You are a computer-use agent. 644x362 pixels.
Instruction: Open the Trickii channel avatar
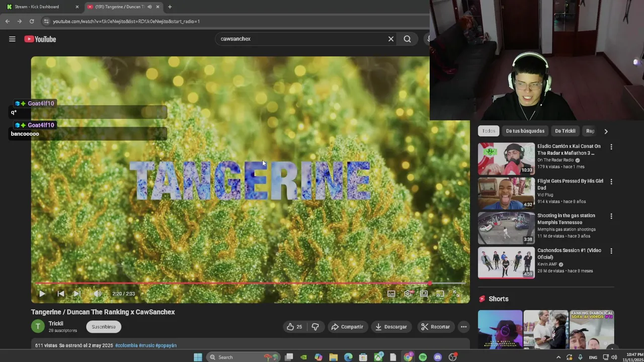pos(38,326)
